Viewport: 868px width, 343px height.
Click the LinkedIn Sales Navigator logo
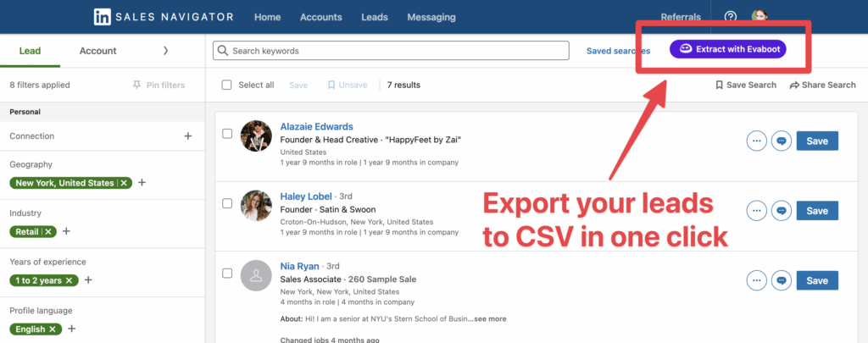pos(164,17)
